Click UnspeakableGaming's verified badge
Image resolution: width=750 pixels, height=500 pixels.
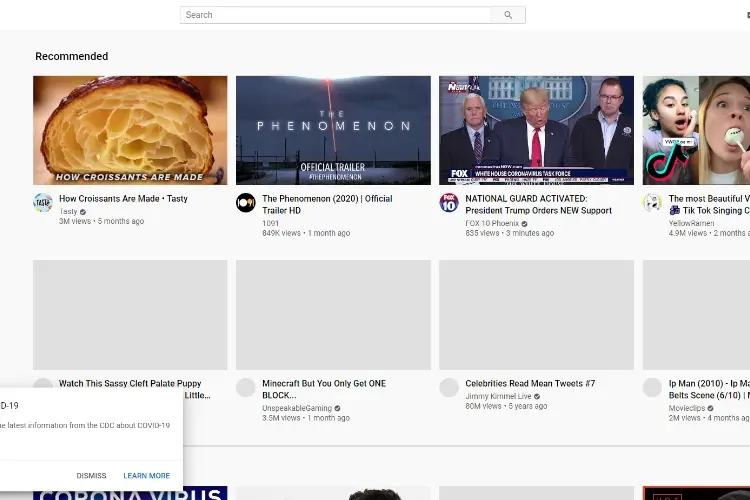pyautogui.click(x=337, y=409)
